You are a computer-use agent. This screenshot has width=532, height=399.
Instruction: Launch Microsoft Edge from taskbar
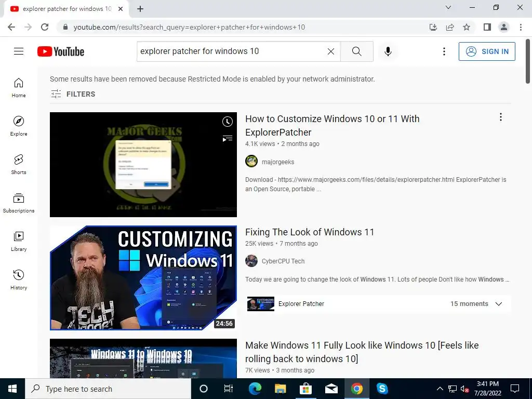coord(255,389)
